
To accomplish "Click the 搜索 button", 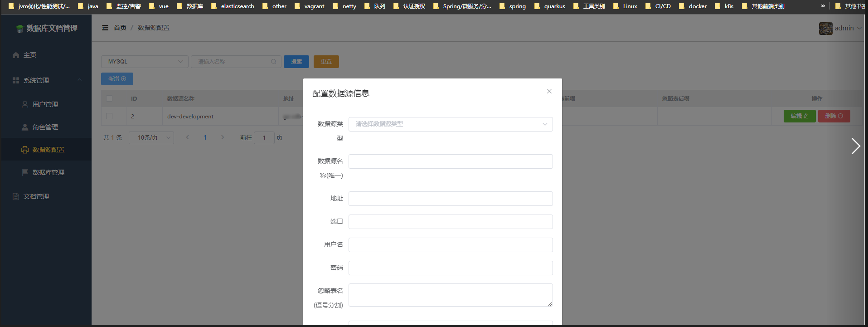I will (x=296, y=62).
